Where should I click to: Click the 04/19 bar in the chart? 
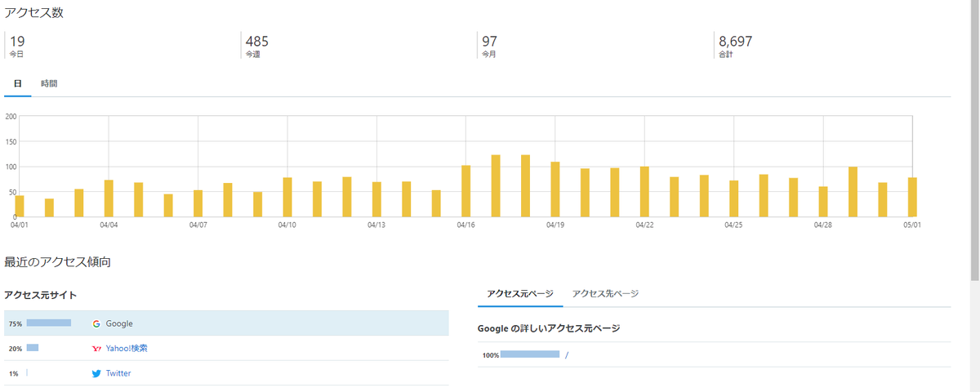pyautogui.click(x=555, y=189)
